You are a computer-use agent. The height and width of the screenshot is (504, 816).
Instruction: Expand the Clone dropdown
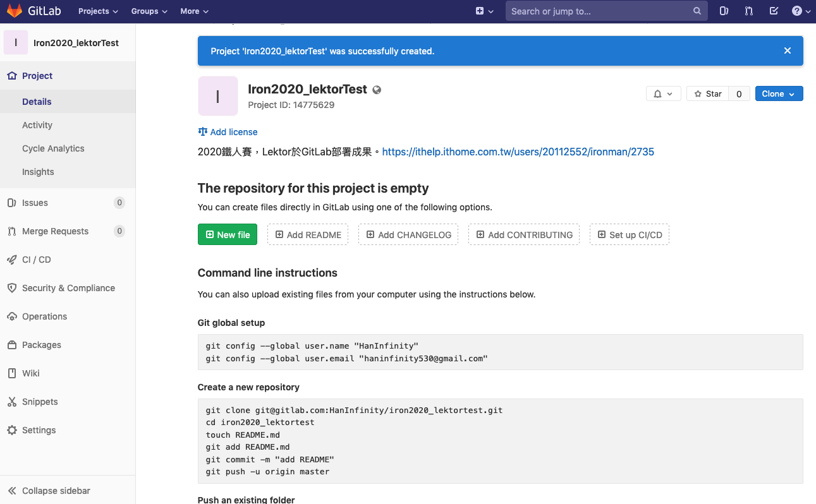pos(779,93)
